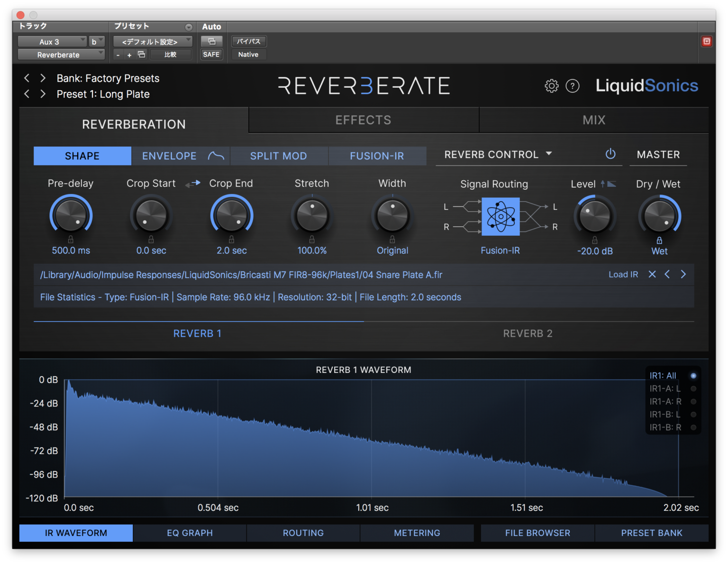This screenshot has height=564, width=728.
Task: Toggle the バイパス bypass button
Action: tap(248, 41)
